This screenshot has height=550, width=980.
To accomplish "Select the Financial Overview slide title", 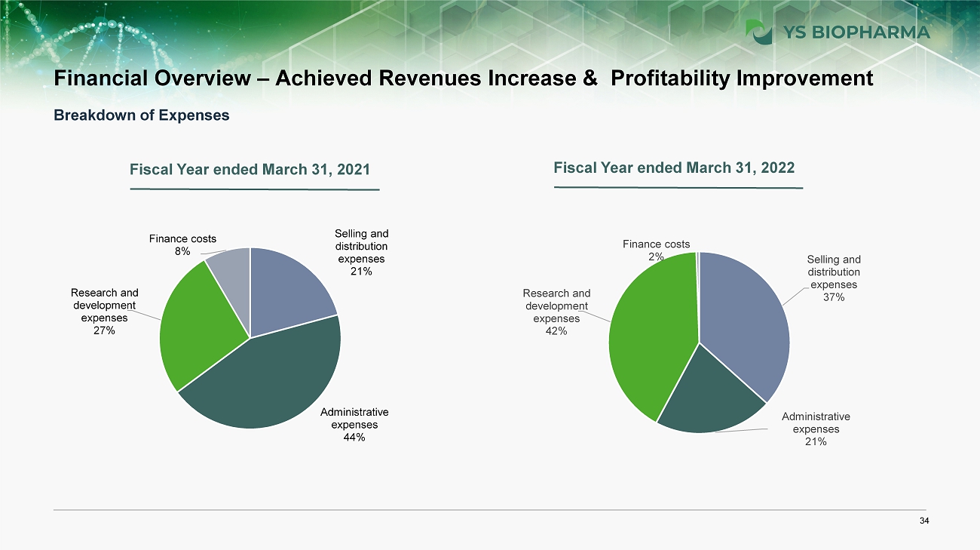I will (463, 78).
